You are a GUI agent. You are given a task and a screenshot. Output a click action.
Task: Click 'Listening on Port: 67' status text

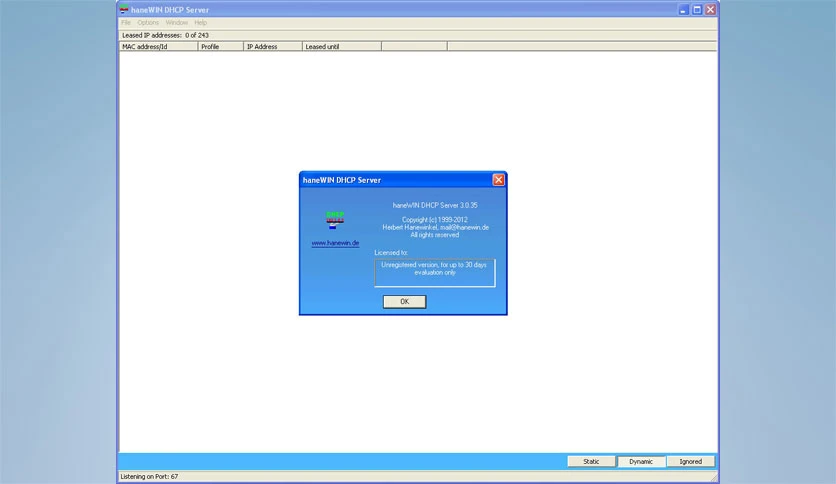tap(149, 477)
